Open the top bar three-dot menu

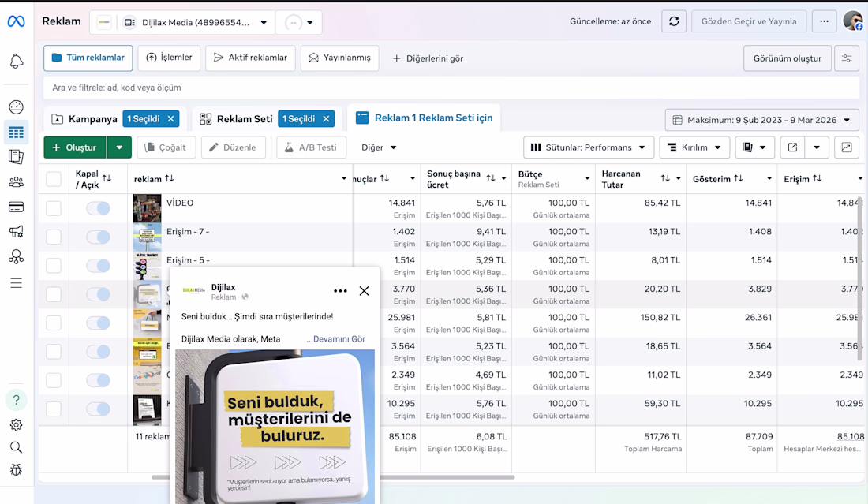coord(825,21)
